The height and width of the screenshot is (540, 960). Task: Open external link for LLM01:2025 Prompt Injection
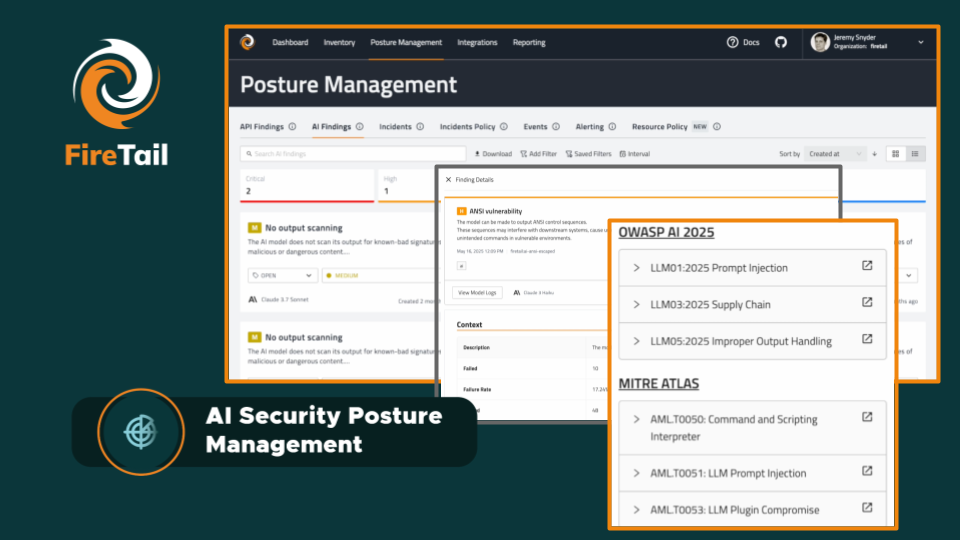[x=867, y=266]
